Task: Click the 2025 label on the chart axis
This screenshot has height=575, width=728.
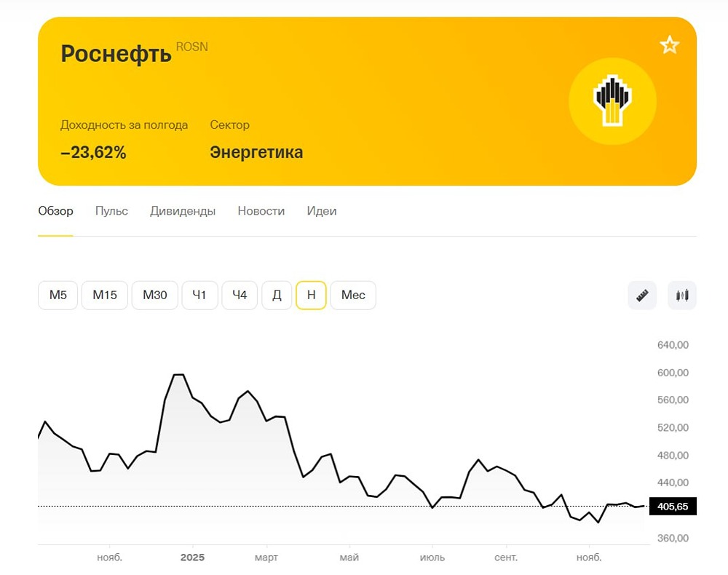Action: [192, 557]
